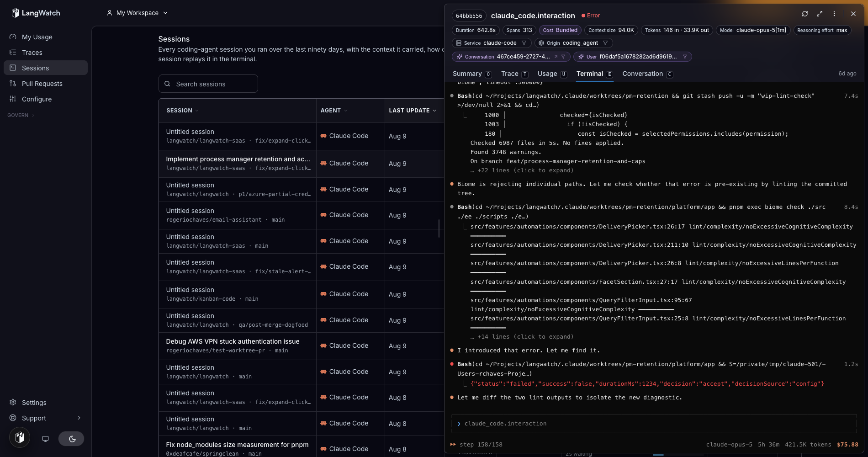
Task: Switch to the Summary tab
Action: click(x=472, y=74)
